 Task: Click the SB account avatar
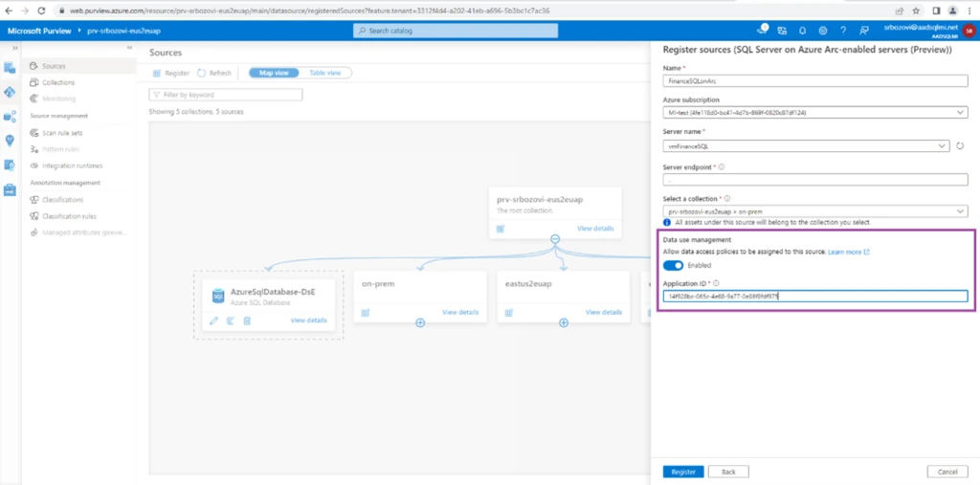click(969, 31)
